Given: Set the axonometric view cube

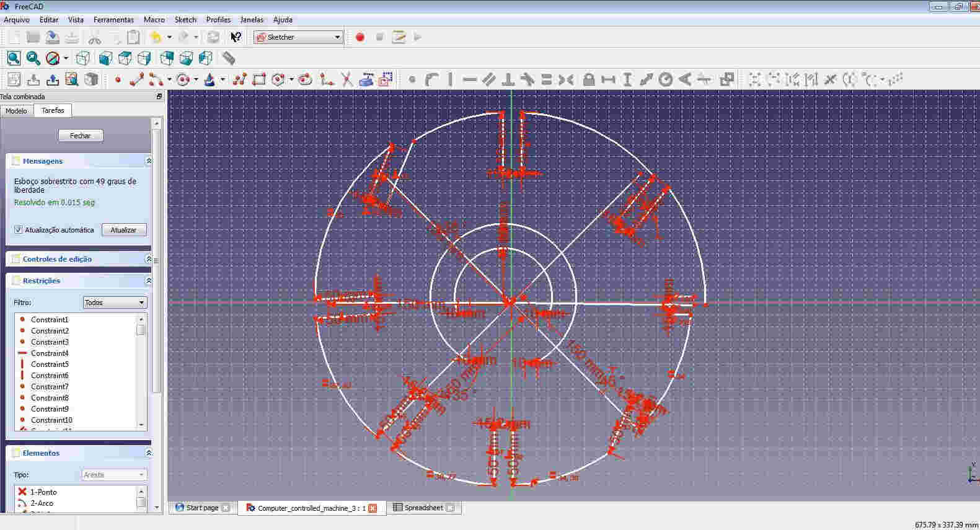Looking at the screenshot, I should pos(83,58).
